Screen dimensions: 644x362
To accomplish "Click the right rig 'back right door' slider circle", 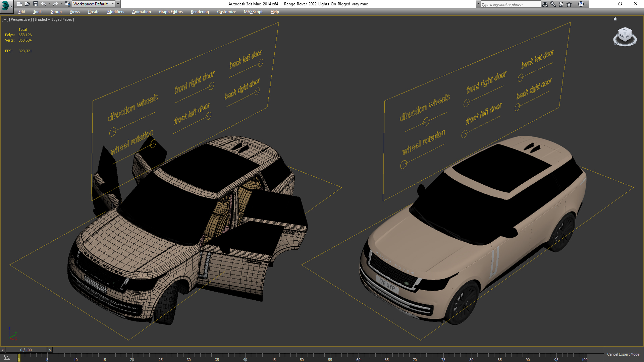I will pos(517,107).
